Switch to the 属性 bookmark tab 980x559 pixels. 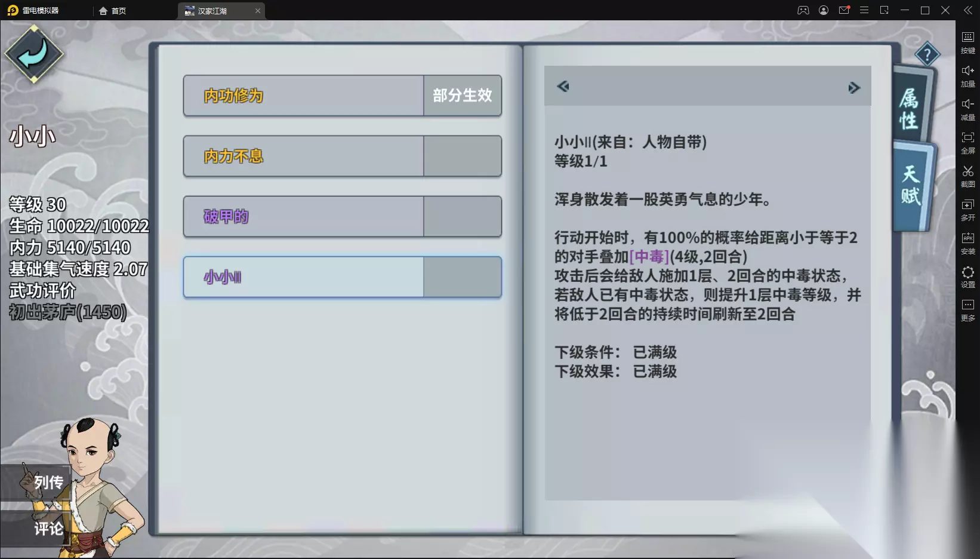909,109
